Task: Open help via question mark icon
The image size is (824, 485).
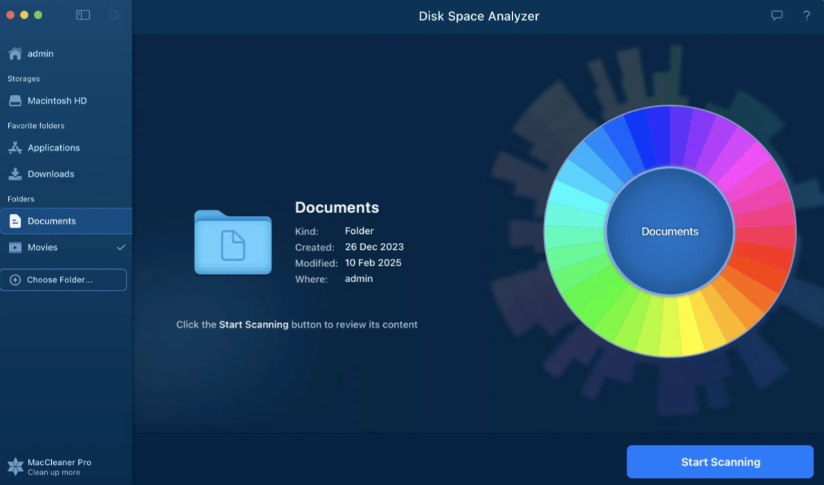Action: [806, 16]
